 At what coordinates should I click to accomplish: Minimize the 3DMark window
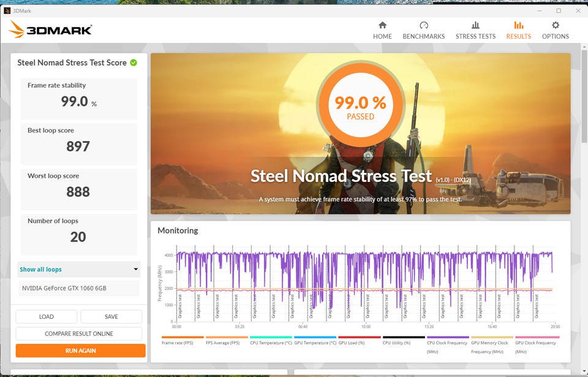(540, 11)
